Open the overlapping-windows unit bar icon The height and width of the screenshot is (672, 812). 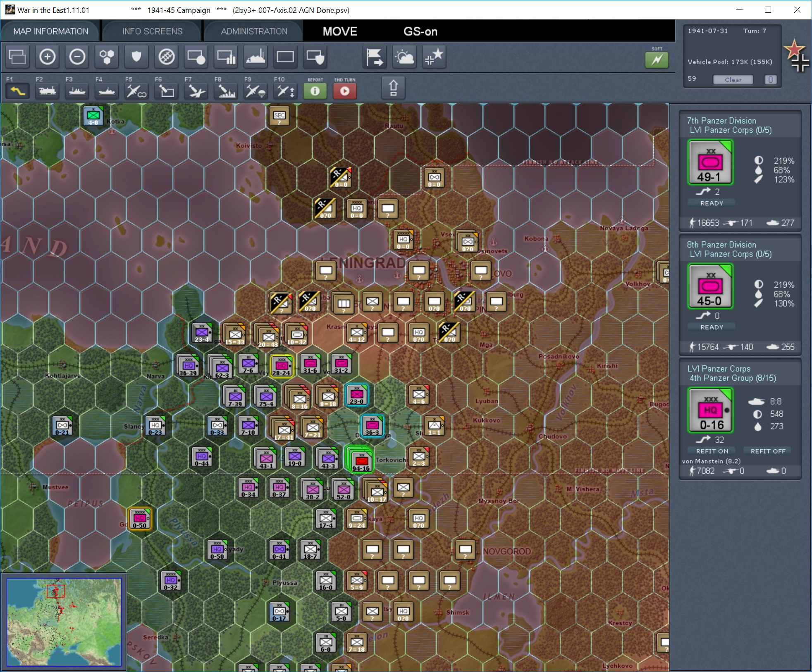(x=17, y=57)
